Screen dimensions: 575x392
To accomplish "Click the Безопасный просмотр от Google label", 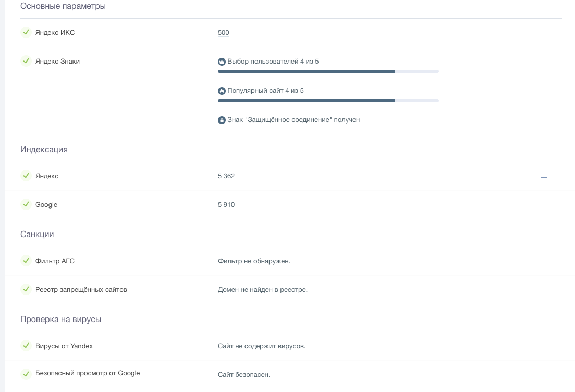I will click(x=88, y=373).
